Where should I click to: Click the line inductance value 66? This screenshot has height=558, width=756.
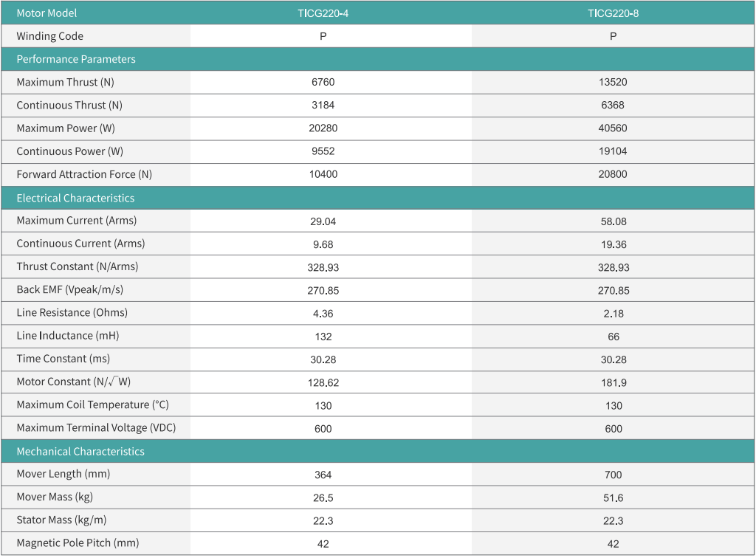click(x=613, y=337)
